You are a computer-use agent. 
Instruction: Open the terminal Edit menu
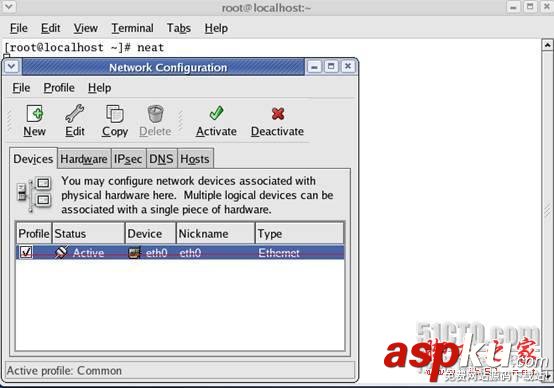tap(51, 28)
